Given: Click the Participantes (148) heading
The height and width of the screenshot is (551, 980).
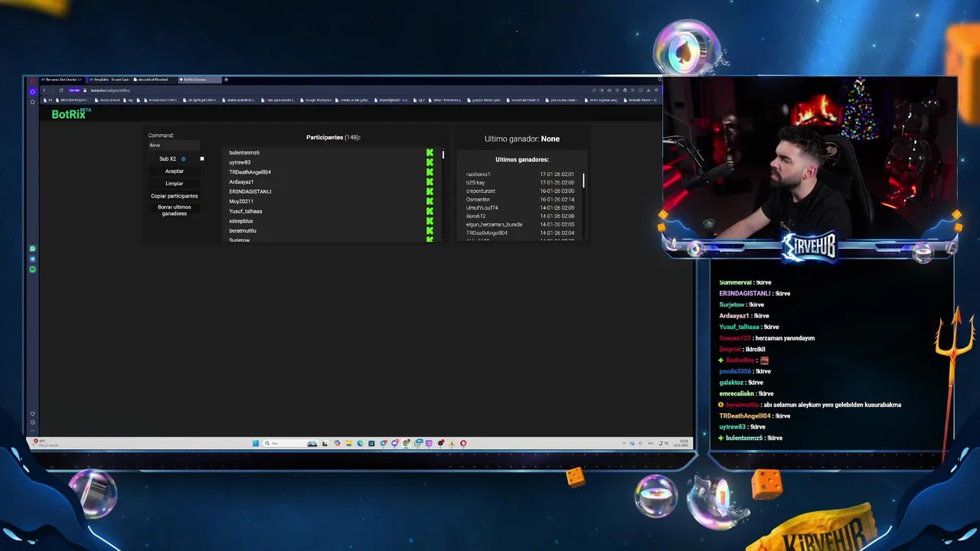Looking at the screenshot, I should 333,138.
